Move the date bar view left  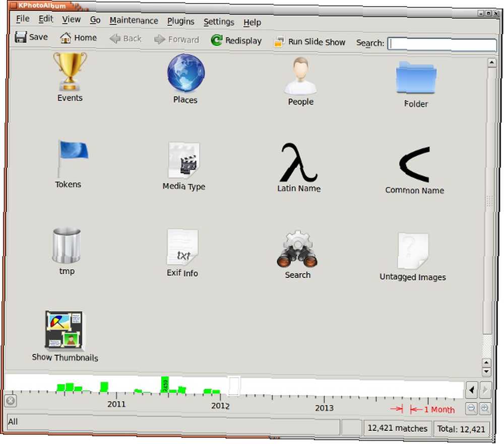pos(471,390)
